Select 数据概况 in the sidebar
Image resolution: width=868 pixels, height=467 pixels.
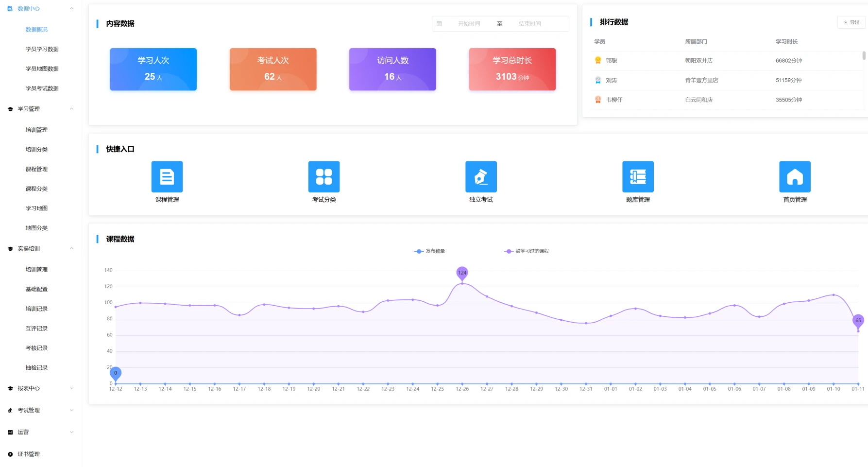coord(36,30)
